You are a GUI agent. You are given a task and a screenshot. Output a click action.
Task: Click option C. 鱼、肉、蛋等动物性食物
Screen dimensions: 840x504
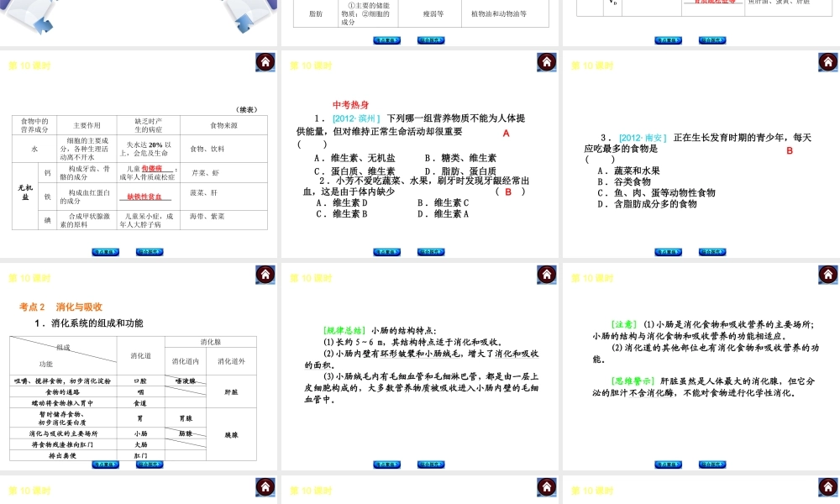point(656,193)
